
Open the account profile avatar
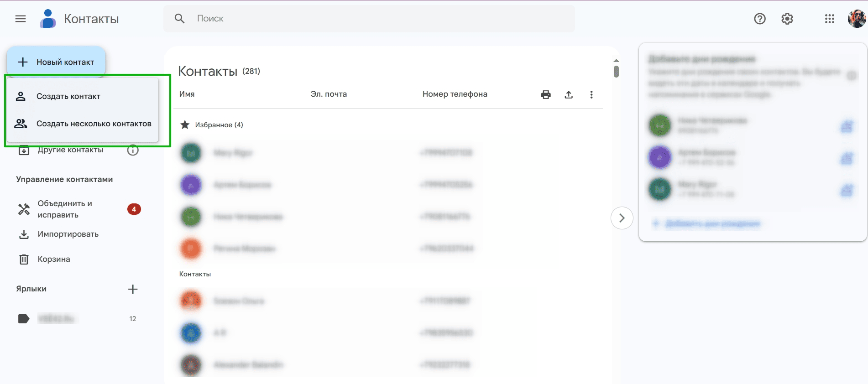857,19
